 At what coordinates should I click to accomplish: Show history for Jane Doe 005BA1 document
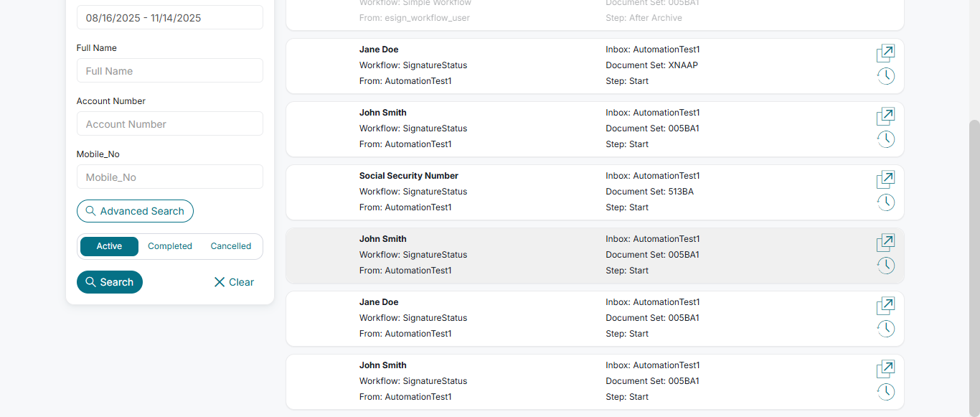point(886,329)
